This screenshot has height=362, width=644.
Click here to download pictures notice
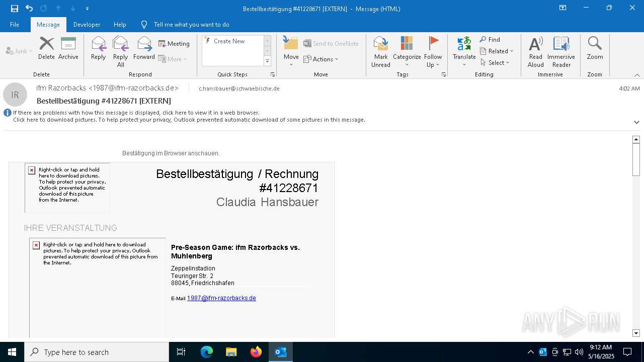click(x=189, y=120)
